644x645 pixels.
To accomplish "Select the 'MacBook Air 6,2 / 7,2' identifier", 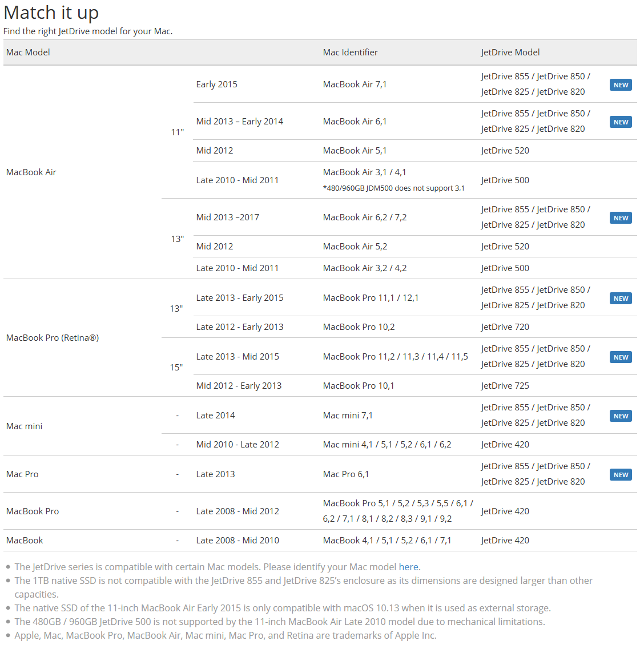I will click(x=365, y=217).
